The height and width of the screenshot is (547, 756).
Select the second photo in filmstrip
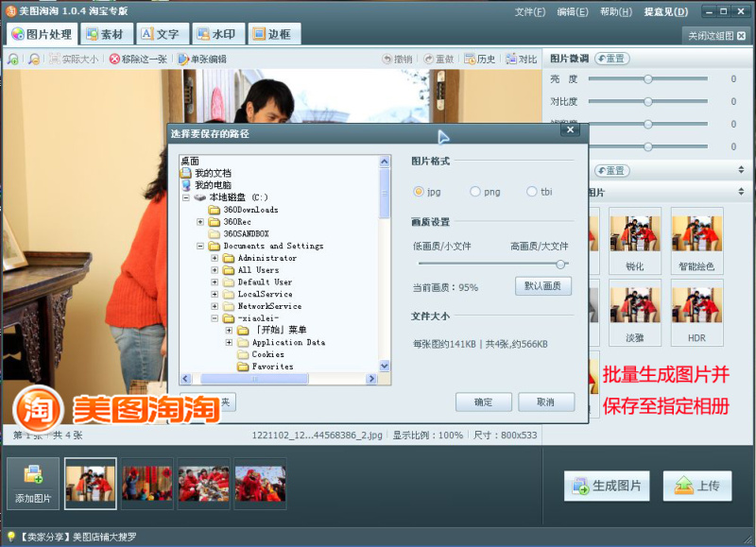tap(147, 484)
